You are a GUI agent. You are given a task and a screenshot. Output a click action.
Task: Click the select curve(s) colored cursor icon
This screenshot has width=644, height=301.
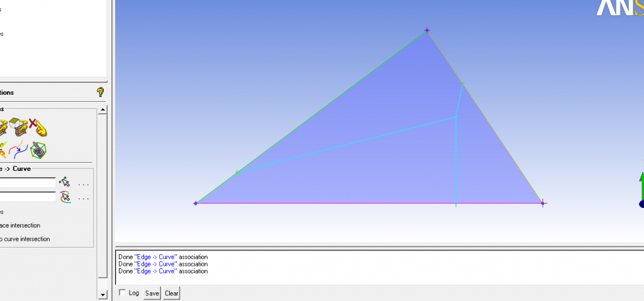[x=65, y=197]
